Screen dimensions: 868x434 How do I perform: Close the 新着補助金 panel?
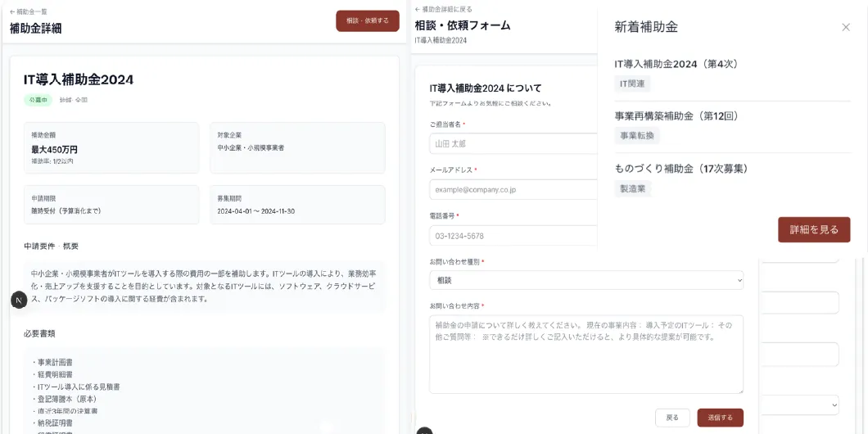846,27
